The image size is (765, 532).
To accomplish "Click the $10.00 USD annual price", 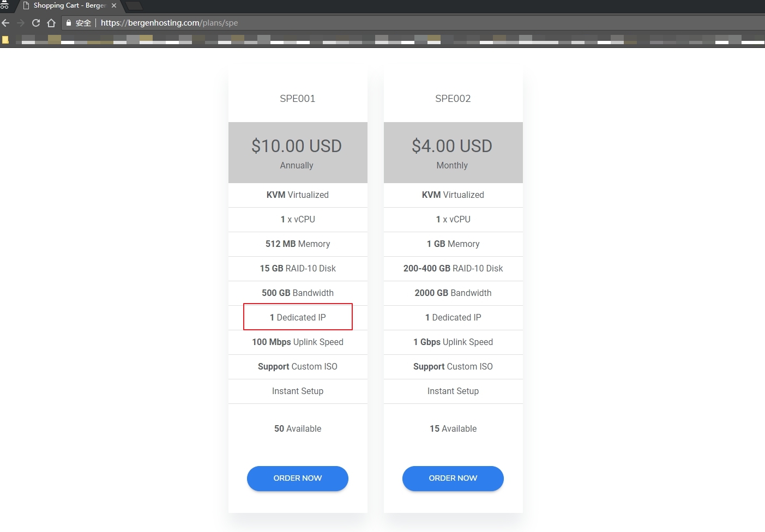I will (x=297, y=146).
